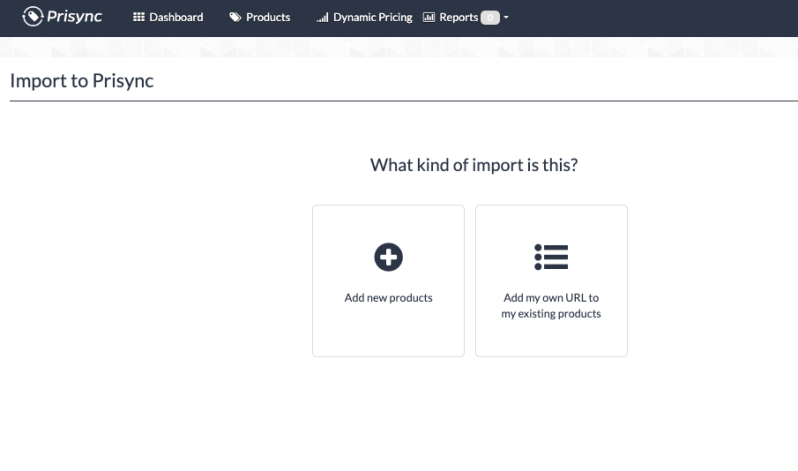Click the list icon for existing products
Screen dimensions: 798x471
pos(551,257)
